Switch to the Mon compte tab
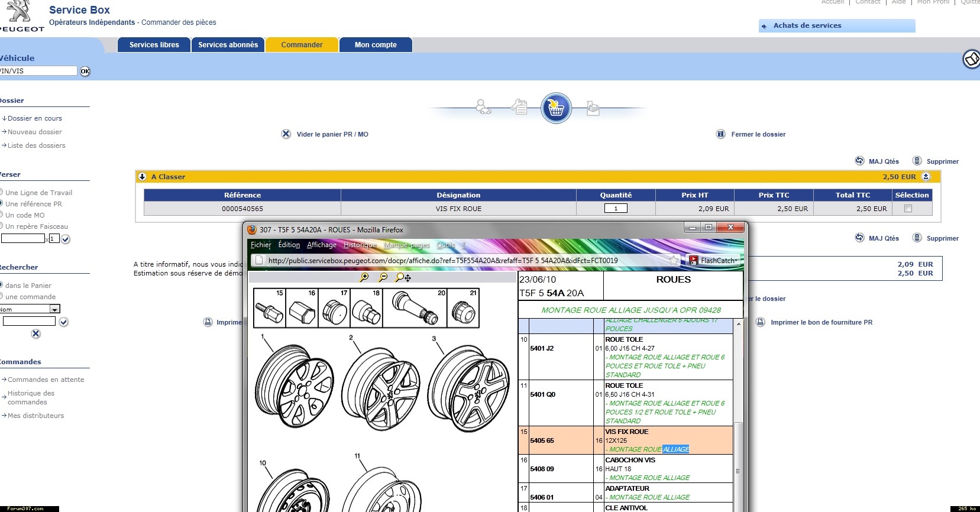This screenshot has width=980, height=512. [x=376, y=45]
